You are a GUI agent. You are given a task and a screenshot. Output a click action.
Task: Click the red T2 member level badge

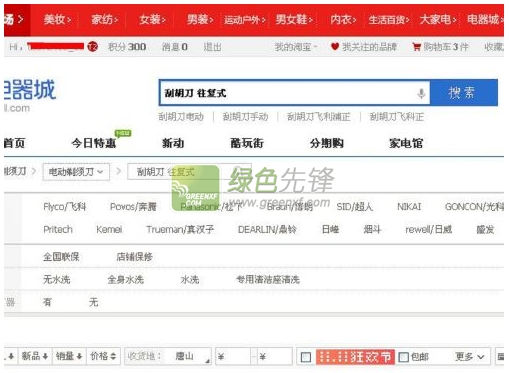point(92,47)
